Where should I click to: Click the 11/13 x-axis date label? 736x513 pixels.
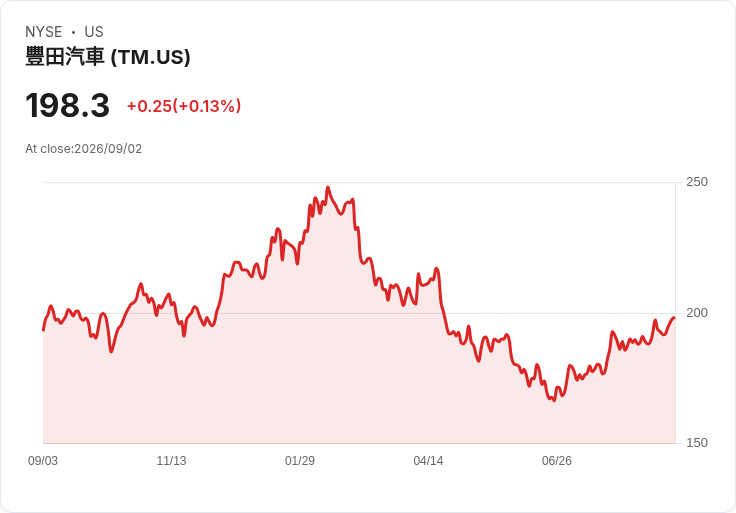tap(171, 461)
